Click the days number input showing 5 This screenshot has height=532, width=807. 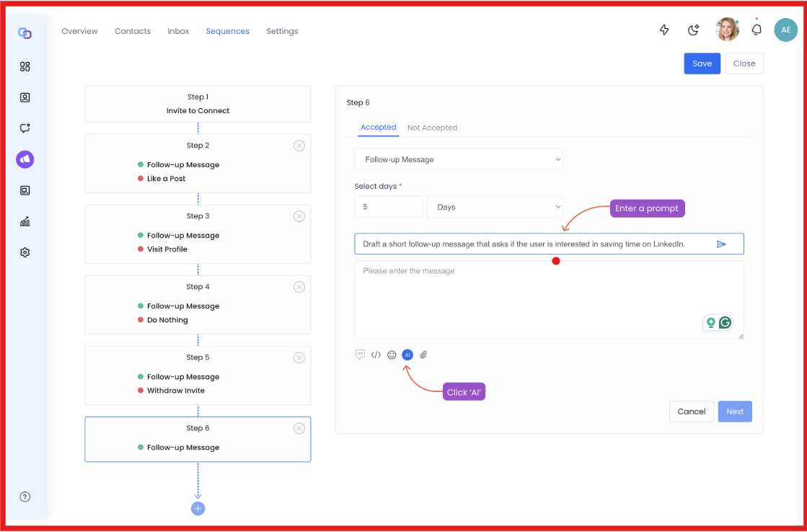388,207
